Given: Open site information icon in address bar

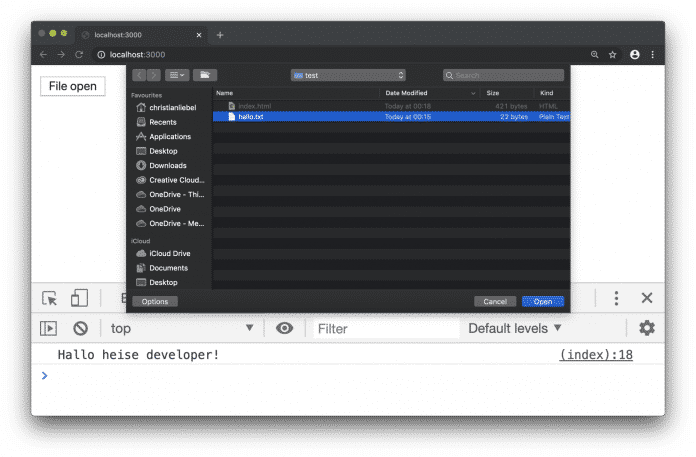Looking at the screenshot, I should tap(101, 55).
